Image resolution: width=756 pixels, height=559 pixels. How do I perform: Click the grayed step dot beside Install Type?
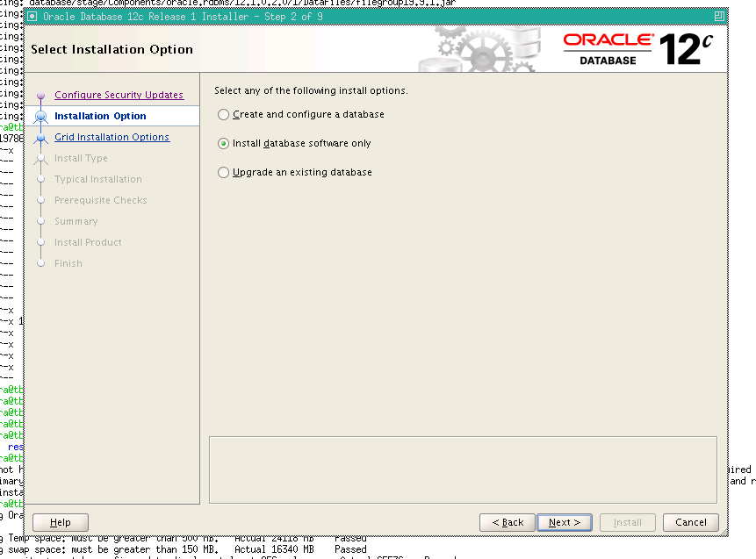click(40, 158)
